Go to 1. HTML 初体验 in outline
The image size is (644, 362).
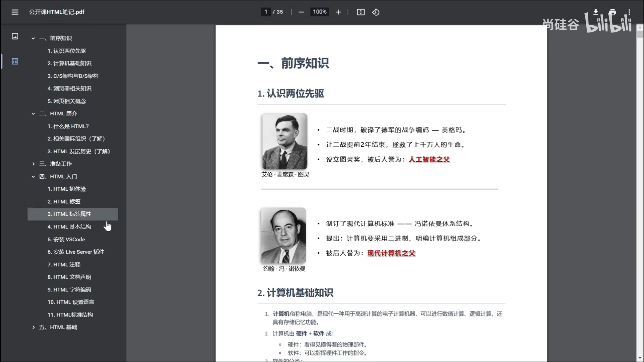pos(67,189)
